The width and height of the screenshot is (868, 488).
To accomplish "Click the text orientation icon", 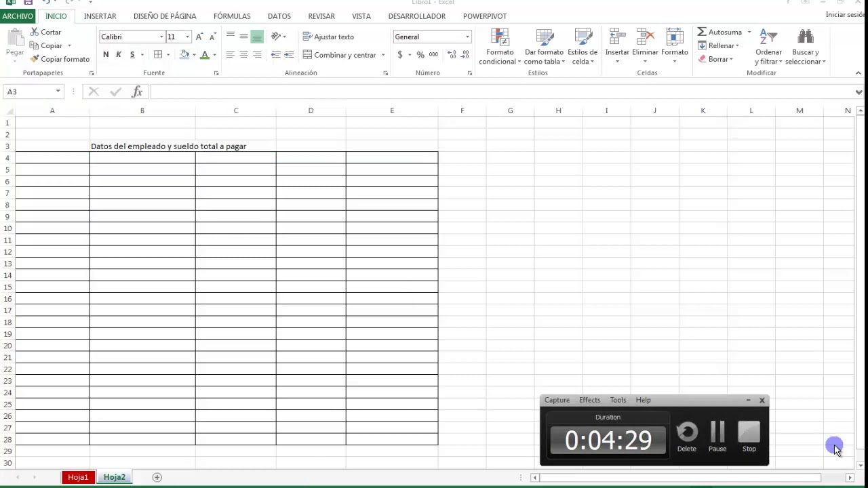I will coord(276,37).
